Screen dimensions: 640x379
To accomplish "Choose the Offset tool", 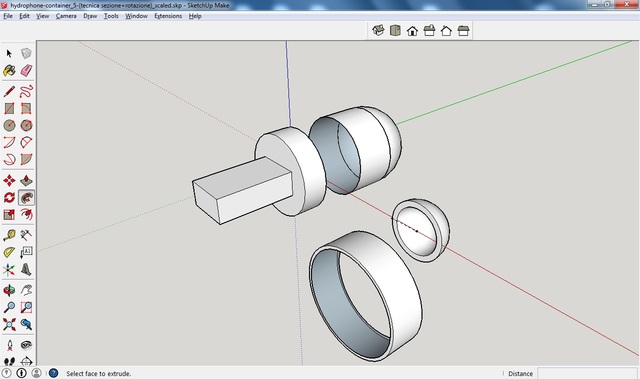I will (x=26, y=215).
